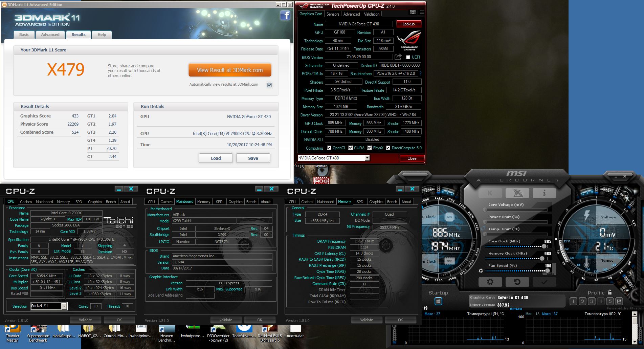
Task: Open the Caches tab in first CPU-Z window
Action: click(x=26, y=202)
